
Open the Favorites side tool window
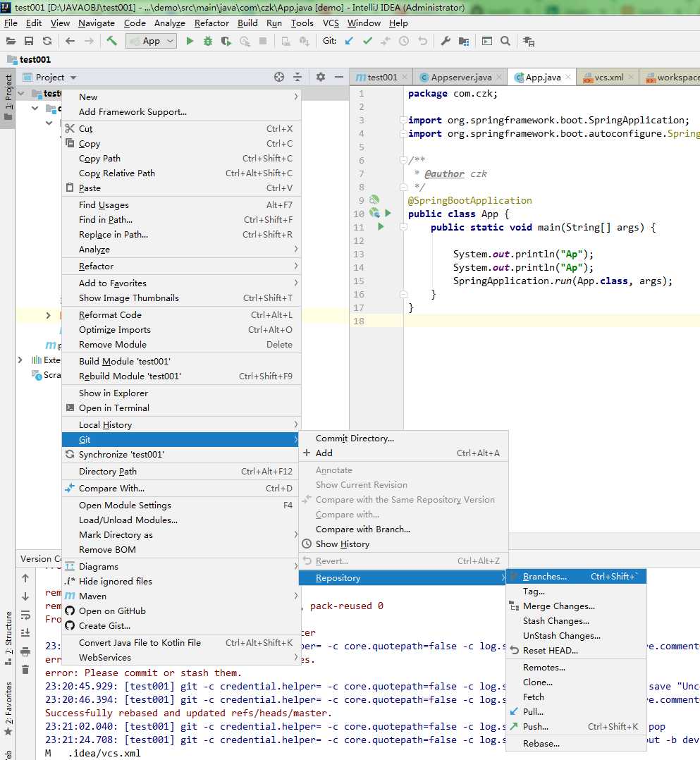pyautogui.click(x=8, y=707)
